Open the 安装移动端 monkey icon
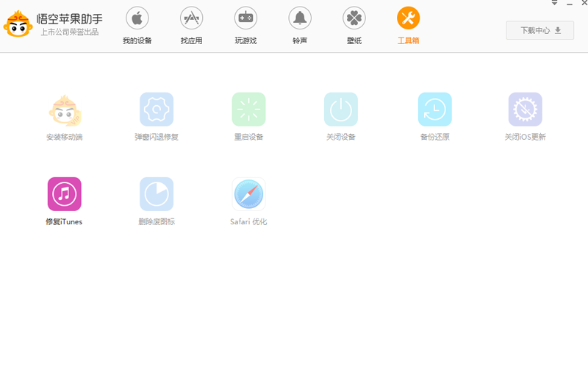This screenshot has width=588, height=392. (64, 110)
